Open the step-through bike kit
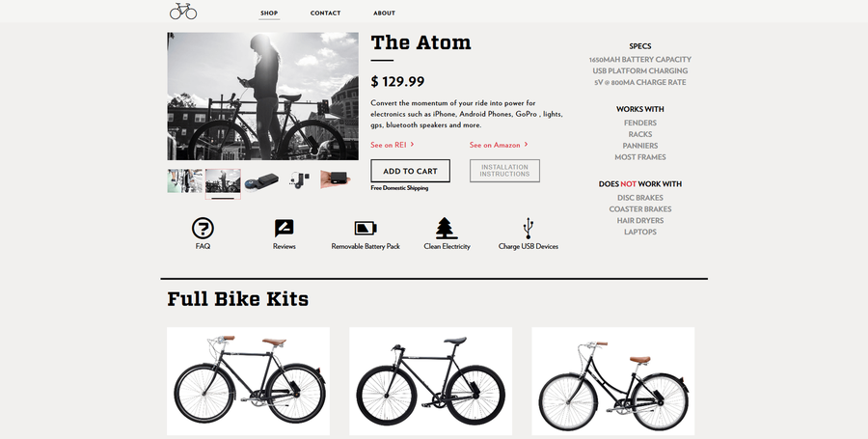Image resolution: width=868 pixels, height=439 pixels. point(612,381)
